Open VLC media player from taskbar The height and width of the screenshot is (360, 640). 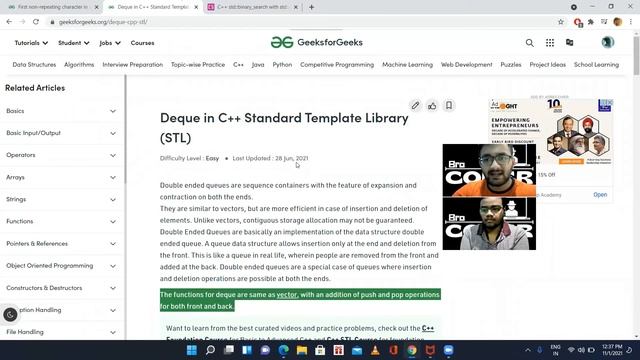tap(375, 350)
